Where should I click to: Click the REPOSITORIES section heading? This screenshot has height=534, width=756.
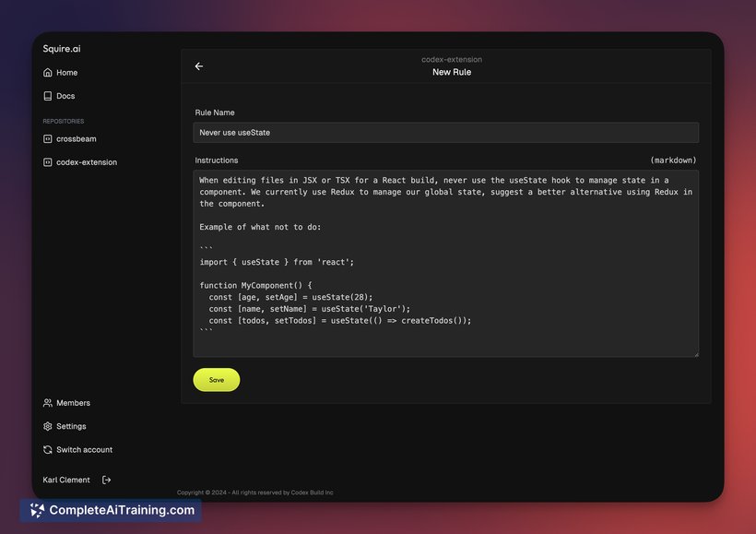(x=64, y=121)
